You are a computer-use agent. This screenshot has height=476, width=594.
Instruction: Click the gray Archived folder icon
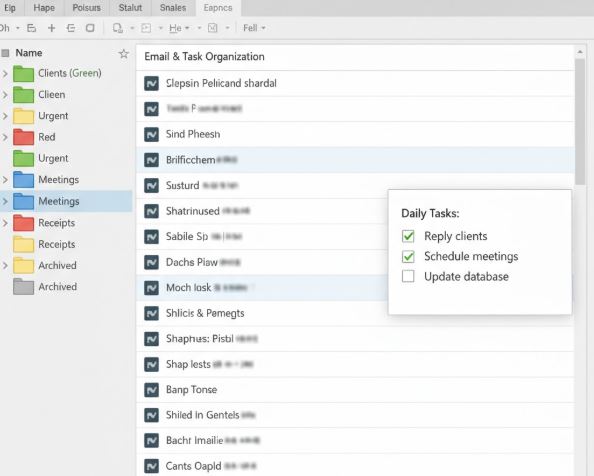pos(23,287)
